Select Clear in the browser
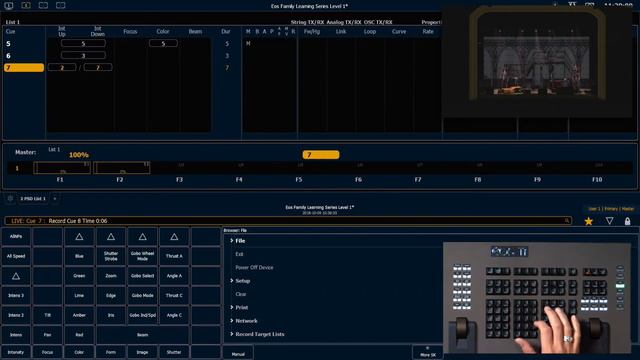The width and height of the screenshot is (640, 360). click(x=241, y=294)
